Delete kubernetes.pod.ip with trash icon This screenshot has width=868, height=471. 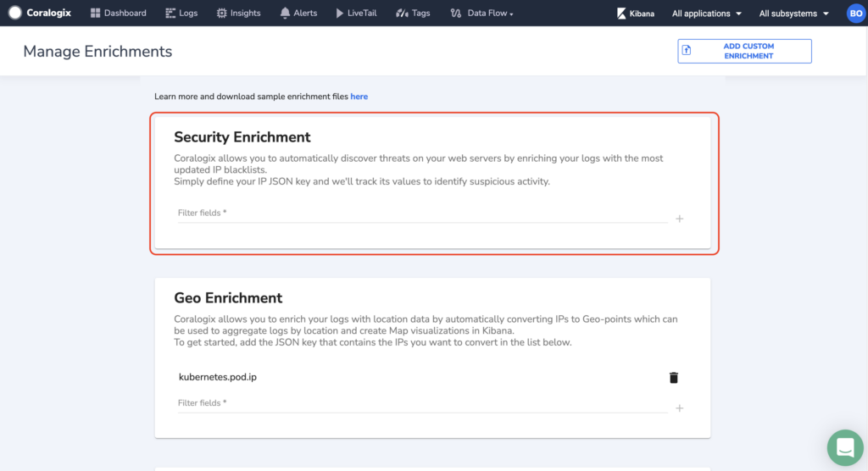674,378
